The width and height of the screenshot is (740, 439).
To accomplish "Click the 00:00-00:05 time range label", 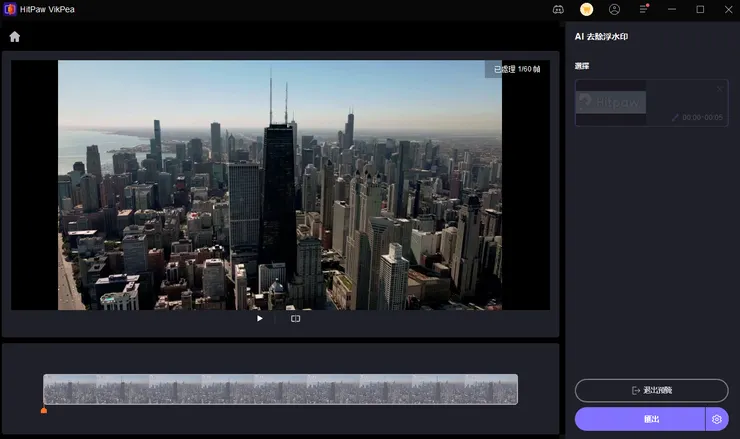I will pos(703,117).
